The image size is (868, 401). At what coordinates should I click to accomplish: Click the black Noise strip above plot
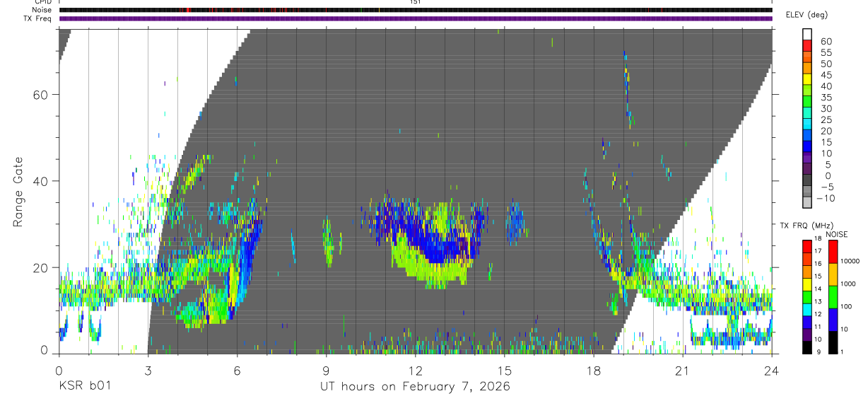416,10
